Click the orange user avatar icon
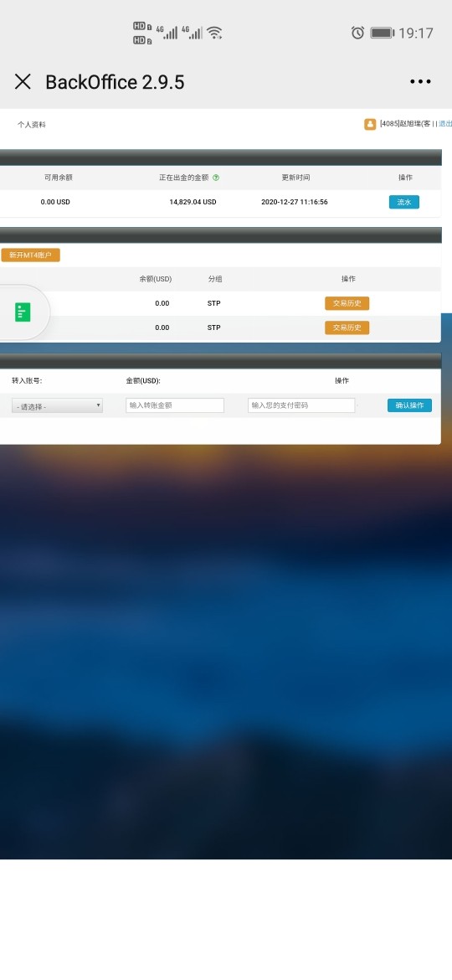Image resolution: width=452 pixels, height=980 pixels. 370,124
